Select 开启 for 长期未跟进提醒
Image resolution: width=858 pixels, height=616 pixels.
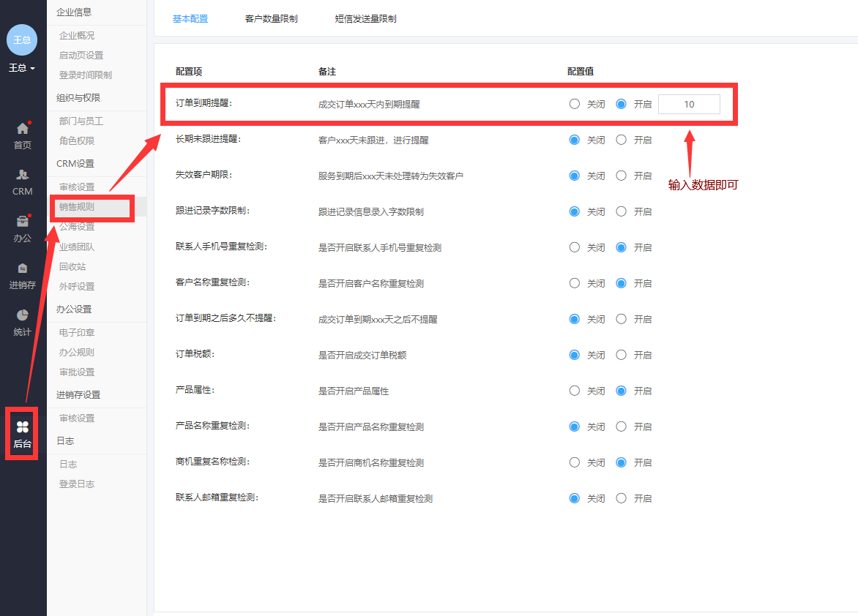pyautogui.click(x=621, y=140)
